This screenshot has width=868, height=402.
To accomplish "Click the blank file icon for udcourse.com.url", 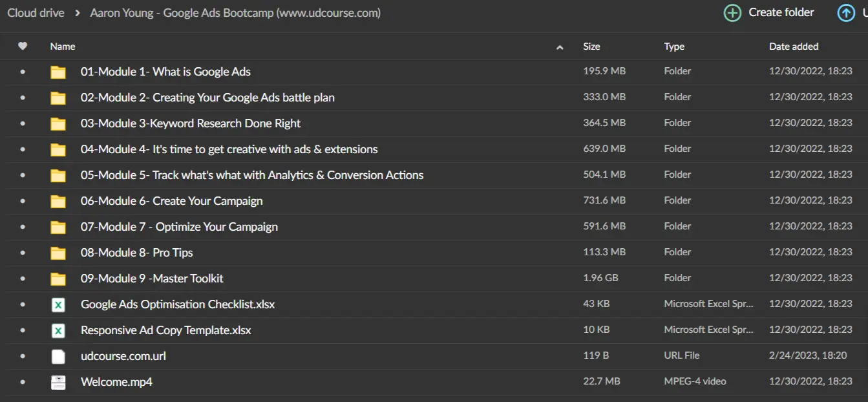I will [x=58, y=356].
